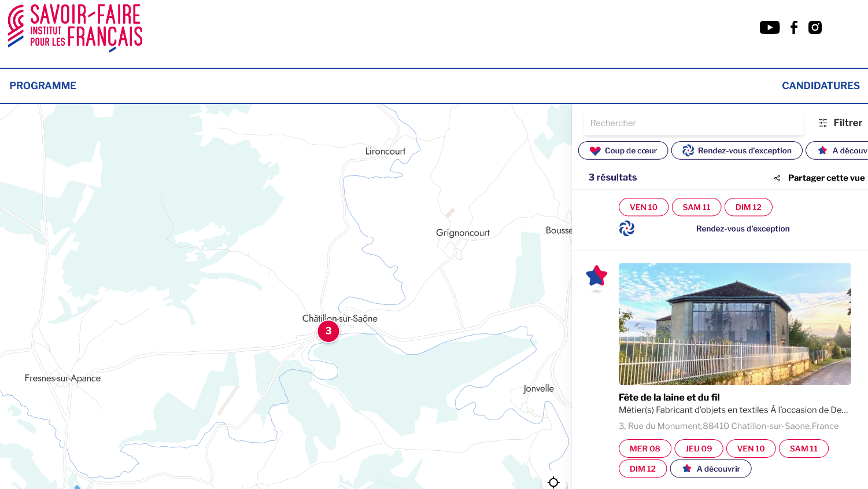This screenshot has height=489, width=868.
Task: Open the Filtrer options
Action: (x=840, y=123)
